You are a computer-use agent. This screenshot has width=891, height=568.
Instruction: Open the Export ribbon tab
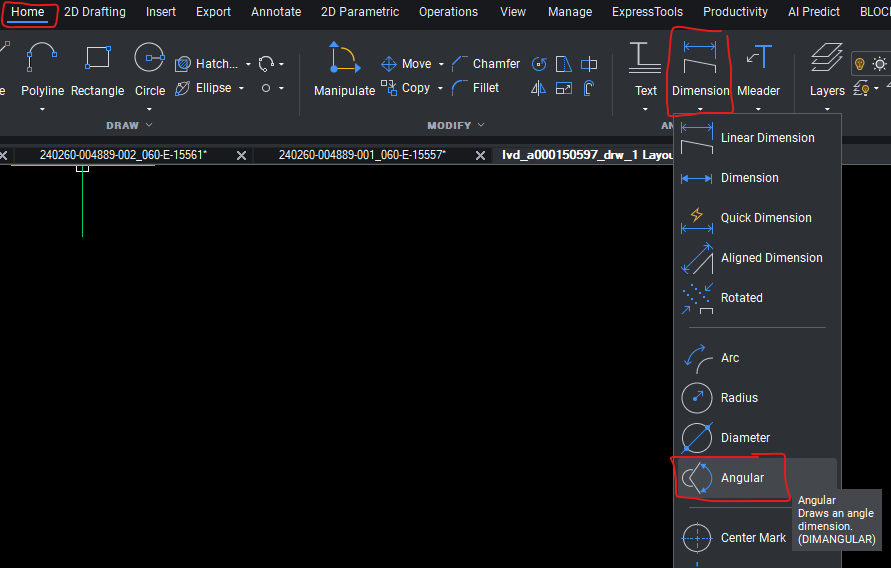(x=213, y=12)
